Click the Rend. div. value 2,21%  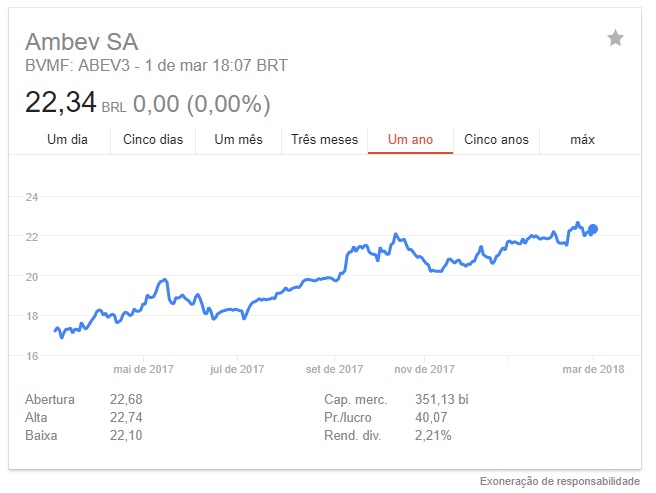[x=433, y=436]
